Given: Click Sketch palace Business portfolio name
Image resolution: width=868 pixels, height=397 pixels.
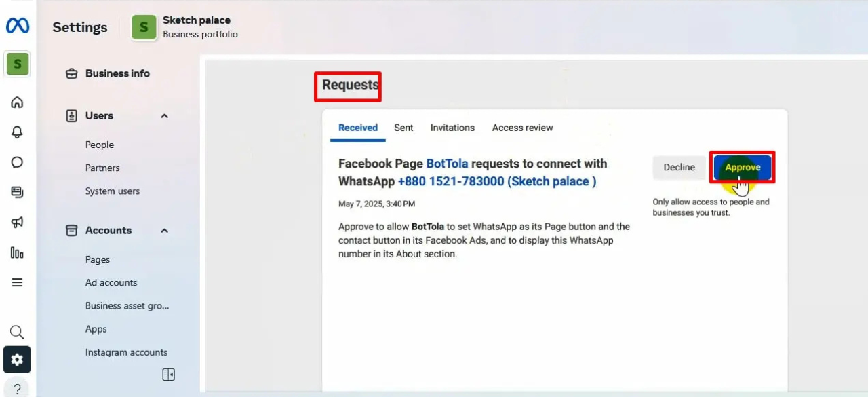Looking at the screenshot, I should tap(200, 27).
